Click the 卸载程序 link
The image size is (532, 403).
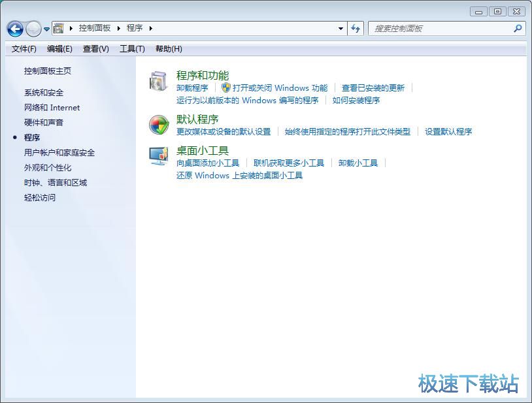pos(192,88)
